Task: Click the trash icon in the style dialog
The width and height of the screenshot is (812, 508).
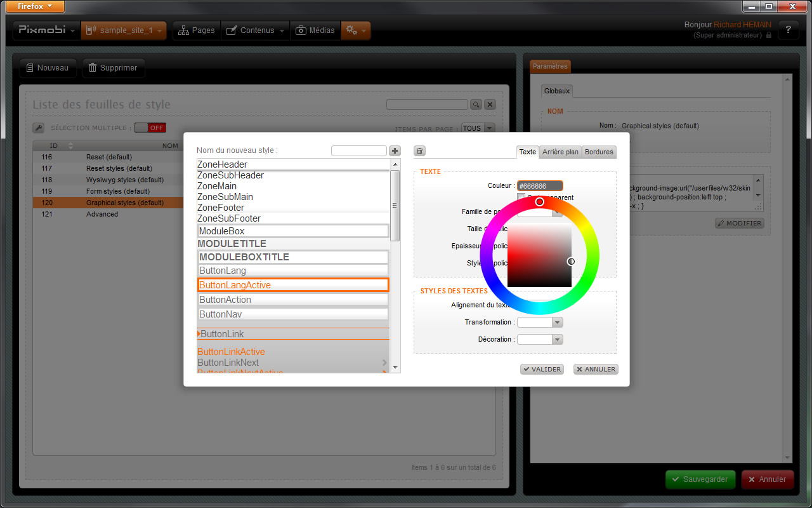Action: 419,151
